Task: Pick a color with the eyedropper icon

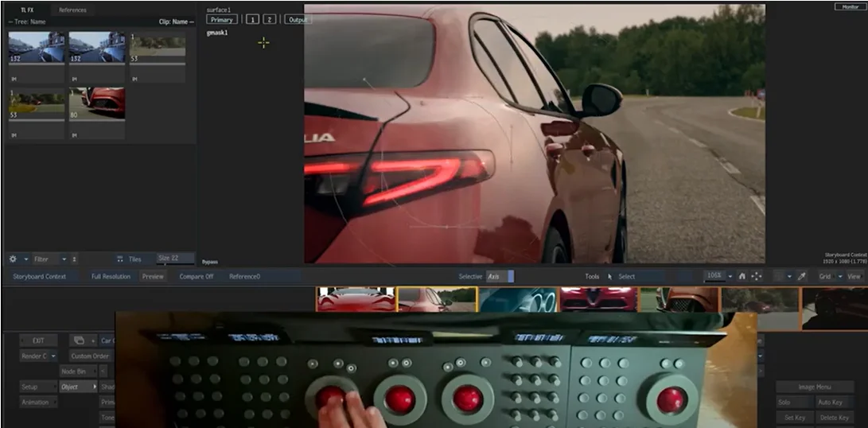Action: click(x=801, y=276)
